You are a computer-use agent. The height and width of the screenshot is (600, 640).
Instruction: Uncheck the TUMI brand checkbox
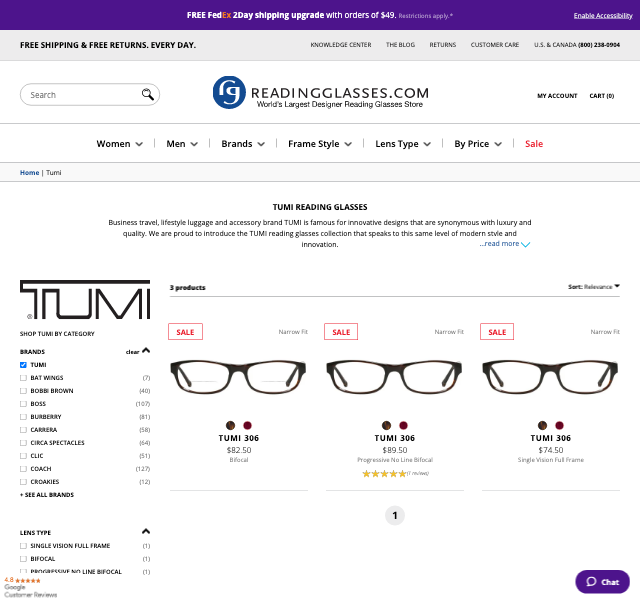(x=23, y=365)
